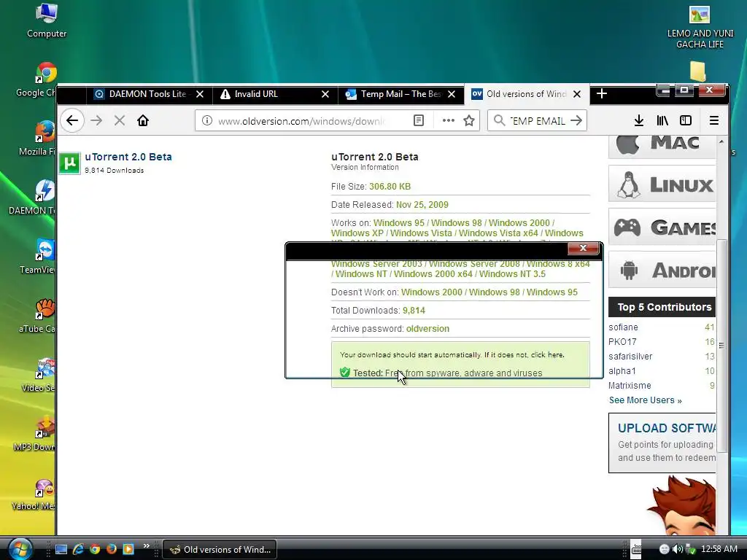Toggle reader view icon in address bar
This screenshot has height=560, width=747.
point(419,120)
